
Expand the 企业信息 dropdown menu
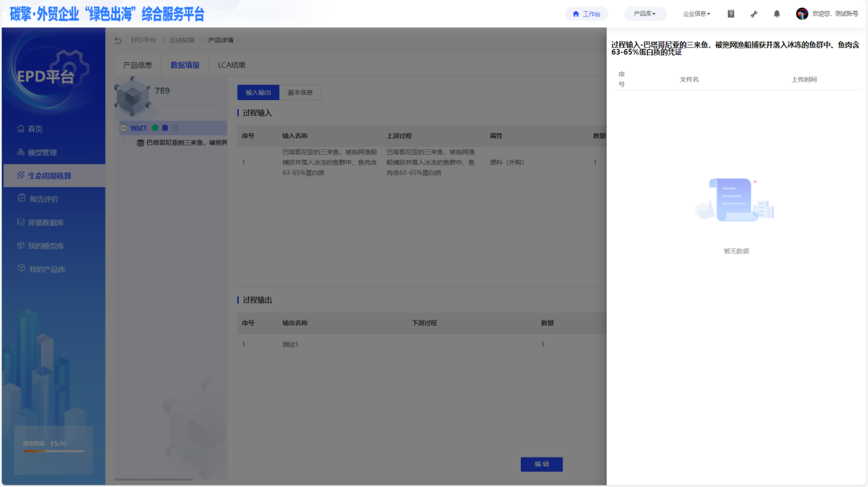696,14
